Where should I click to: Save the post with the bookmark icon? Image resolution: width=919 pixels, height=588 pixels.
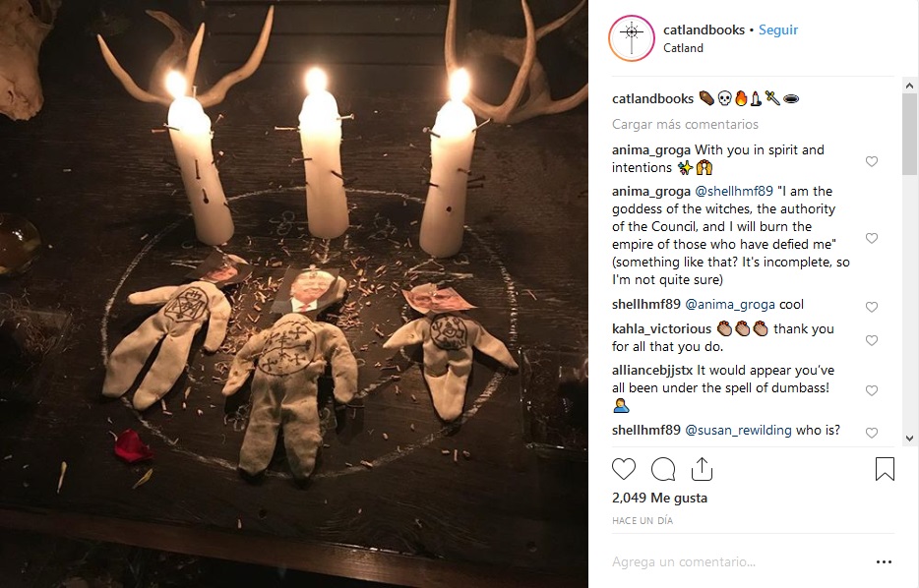pos(885,469)
